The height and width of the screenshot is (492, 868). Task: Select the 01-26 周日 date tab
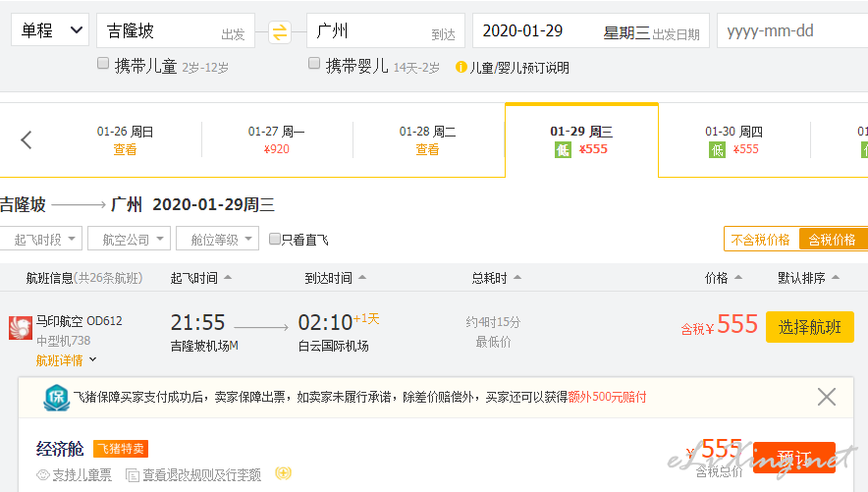click(125, 140)
